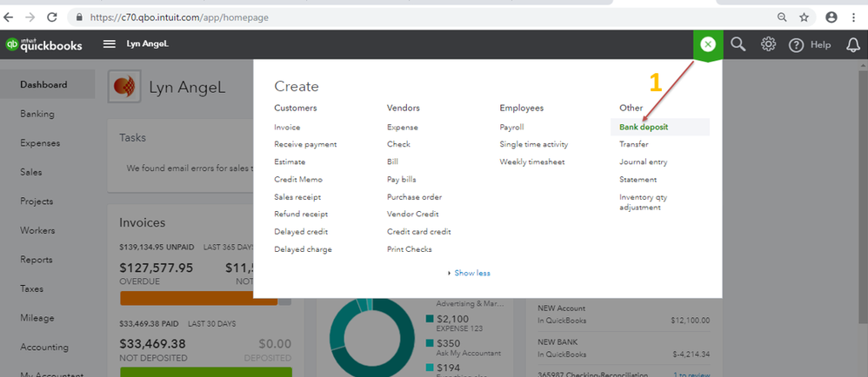The width and height of the screenshot is (868, 377).
Task: Open the search magnifier icon
Action: point(738,44)
